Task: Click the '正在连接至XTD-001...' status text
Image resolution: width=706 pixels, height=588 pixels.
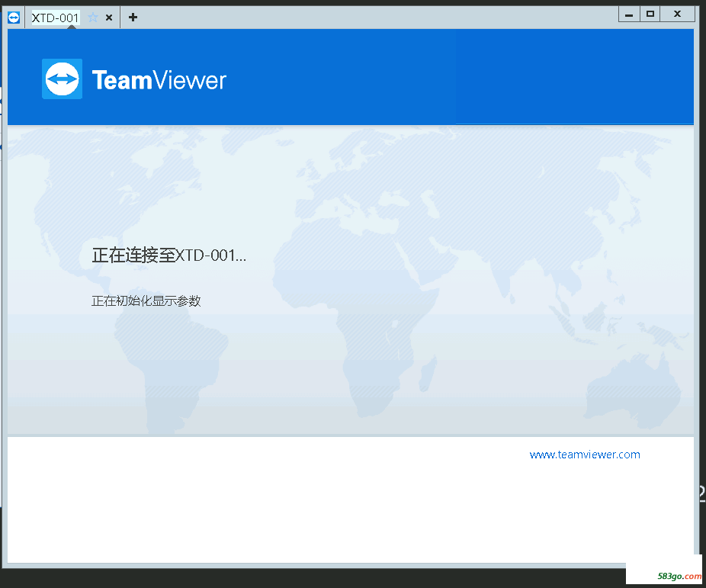Action: 168,255
